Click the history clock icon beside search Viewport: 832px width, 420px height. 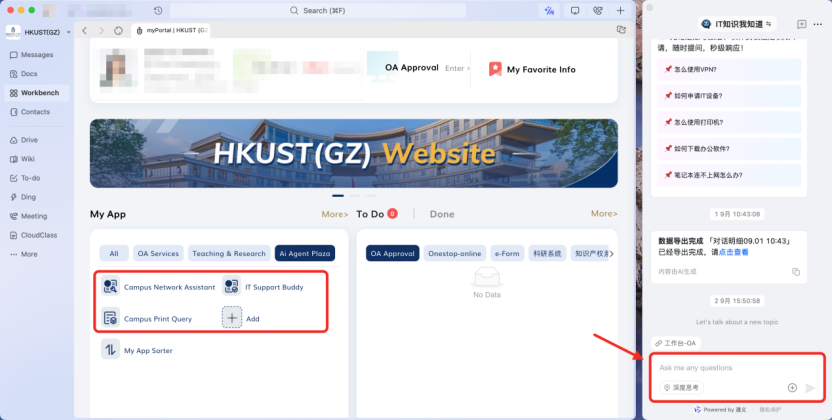(158, 11)
